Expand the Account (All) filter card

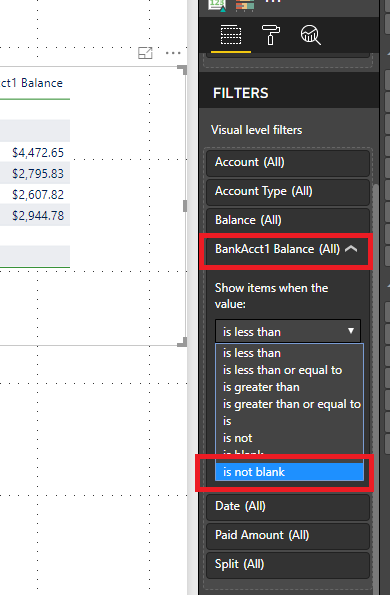[288, 163]
